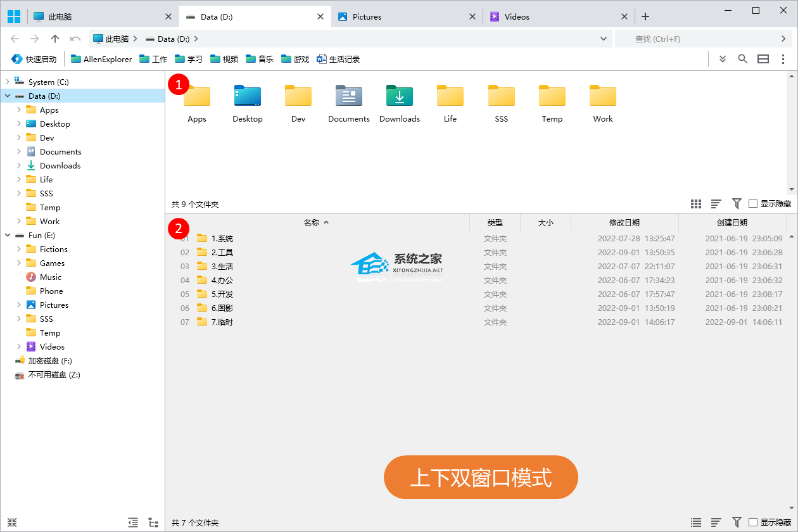The height and width of the screenshot is (532, 798).
Task: Expand the System (C:) tree node
Action: coord(8,82)
